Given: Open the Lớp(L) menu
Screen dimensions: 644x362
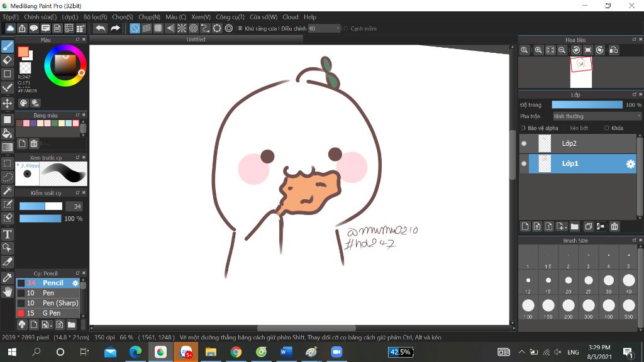Looking at the screenshot, I should point(70,17).
